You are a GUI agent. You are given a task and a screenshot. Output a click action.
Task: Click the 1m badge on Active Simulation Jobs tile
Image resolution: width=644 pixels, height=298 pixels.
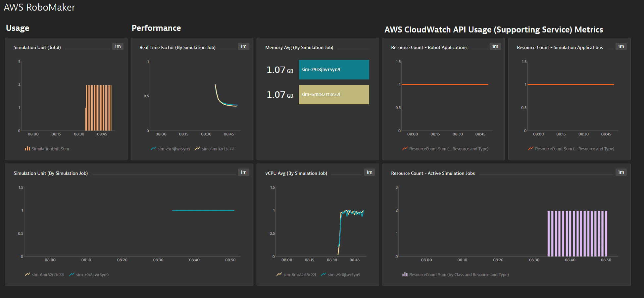(x=621, y=172)
